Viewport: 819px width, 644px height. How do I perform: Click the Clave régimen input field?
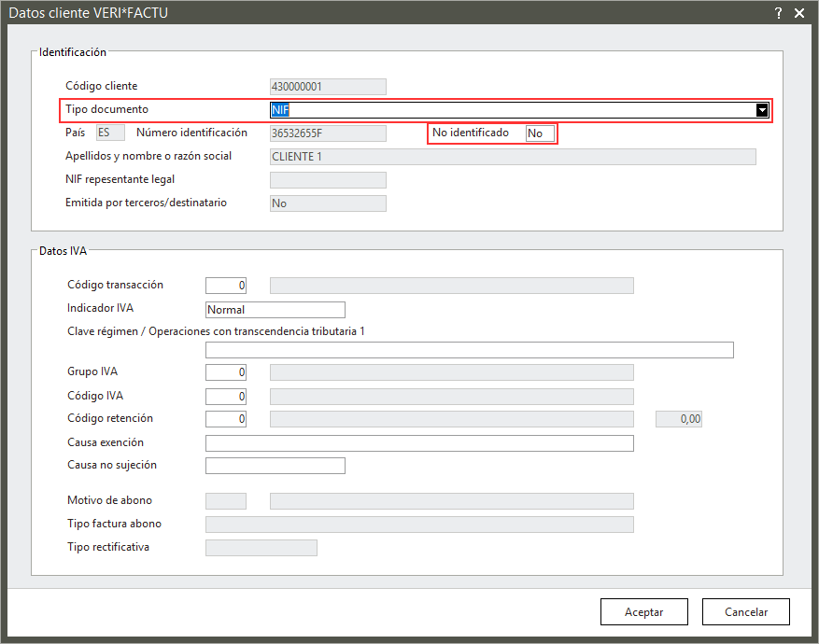[469, 350]
